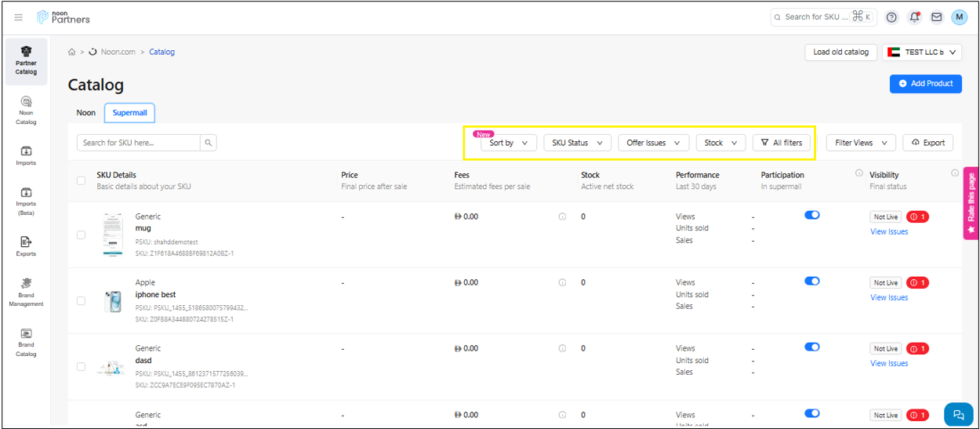Image resolution: width=980 pixels, height=429 pixels.
Task: Click the chat support icon
Action: coord(958,415)
